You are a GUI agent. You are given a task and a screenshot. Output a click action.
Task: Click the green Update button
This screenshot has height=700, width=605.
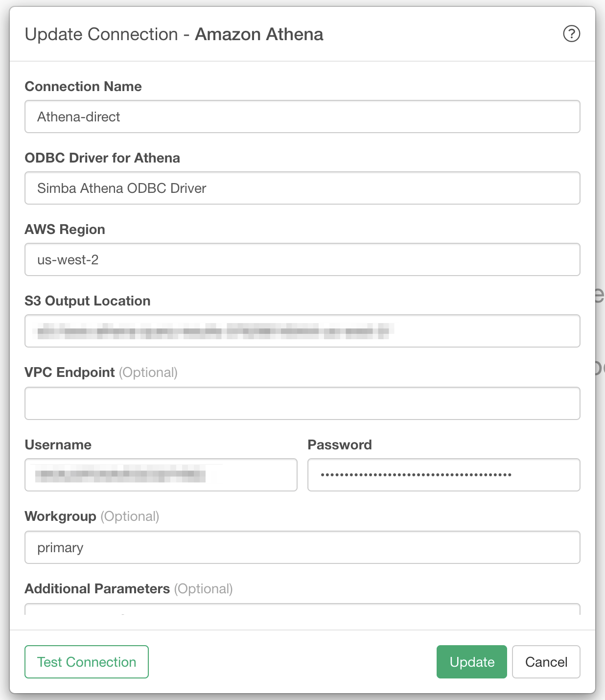click(x=472, y=662)
